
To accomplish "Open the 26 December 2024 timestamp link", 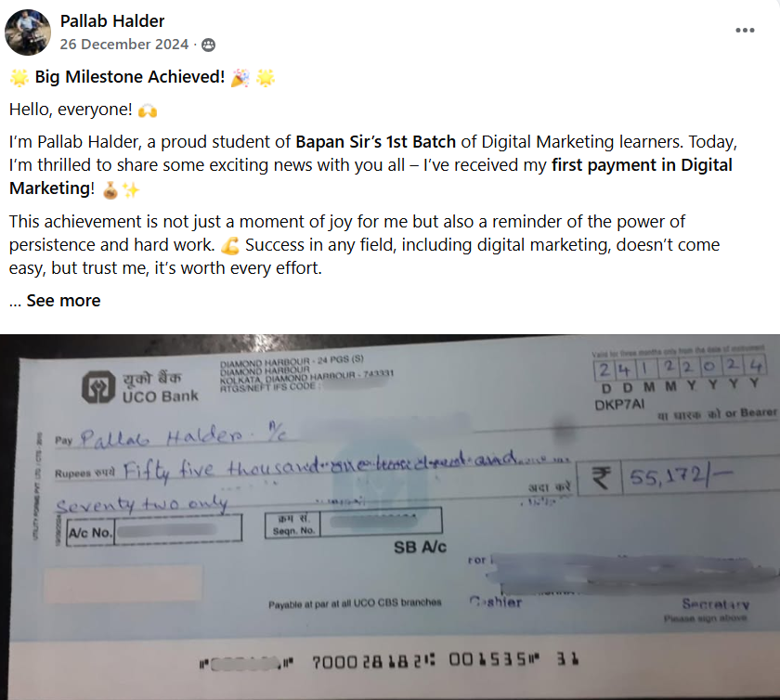I will point(124,45).
